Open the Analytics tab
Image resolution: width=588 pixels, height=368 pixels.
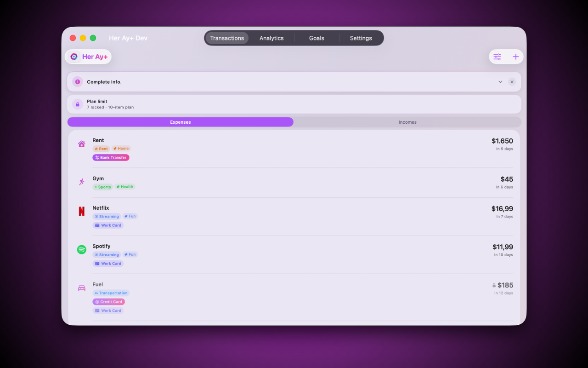point(271,38)
